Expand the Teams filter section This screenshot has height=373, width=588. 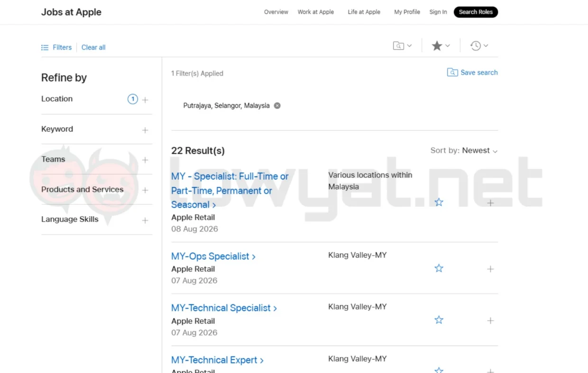pyautogui.click(x=145, y=160)
